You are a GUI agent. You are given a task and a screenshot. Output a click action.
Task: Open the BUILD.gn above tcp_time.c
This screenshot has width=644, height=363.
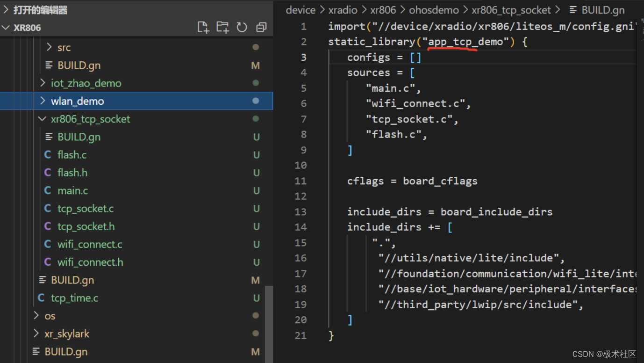point(72,280)
